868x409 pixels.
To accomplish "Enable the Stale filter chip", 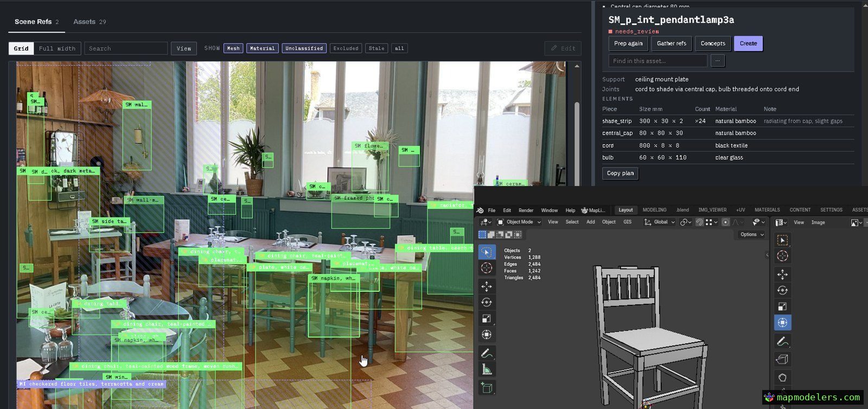I will tap(376, 48).
